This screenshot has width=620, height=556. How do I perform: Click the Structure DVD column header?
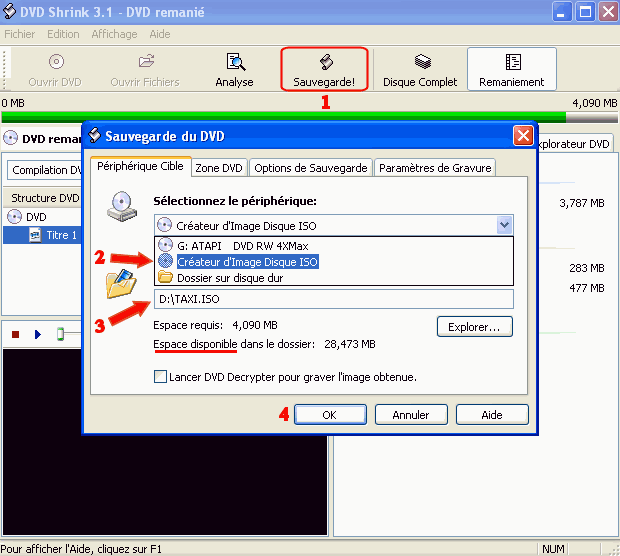pyautogui.click(x=43, y=198)
